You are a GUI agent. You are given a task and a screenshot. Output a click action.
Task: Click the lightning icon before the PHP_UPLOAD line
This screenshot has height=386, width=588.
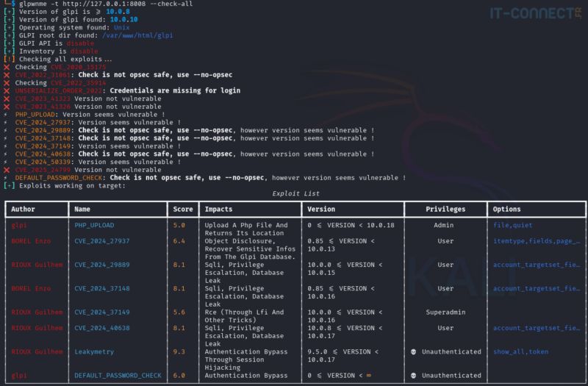pos(6,115)
